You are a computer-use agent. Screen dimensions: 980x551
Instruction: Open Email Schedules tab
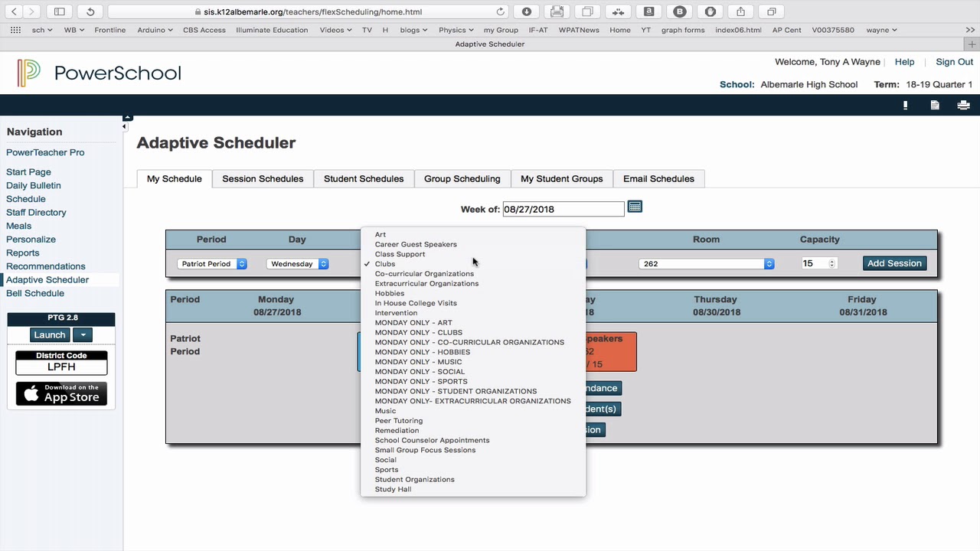coord(658,178)
